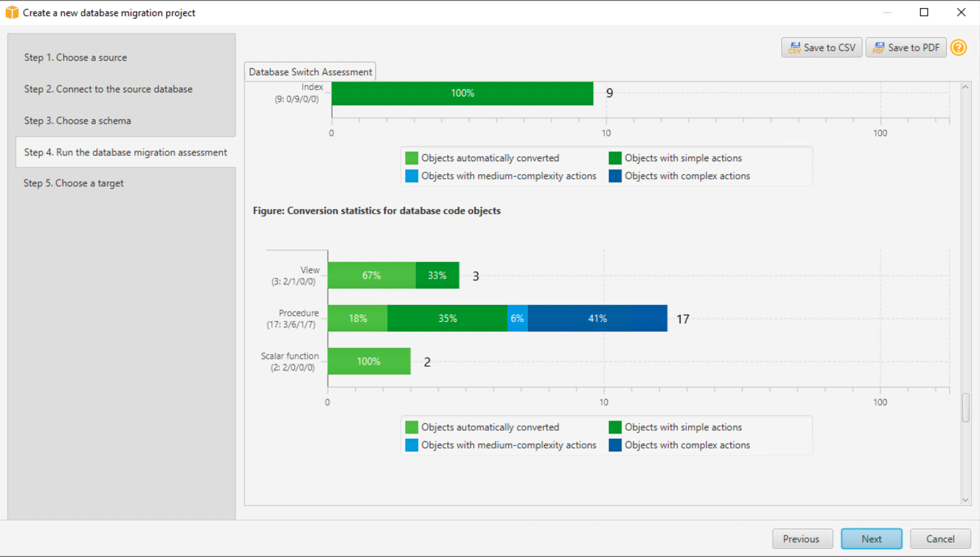
Task: Go to Step 2 Connect to source database
Action: 108,89
